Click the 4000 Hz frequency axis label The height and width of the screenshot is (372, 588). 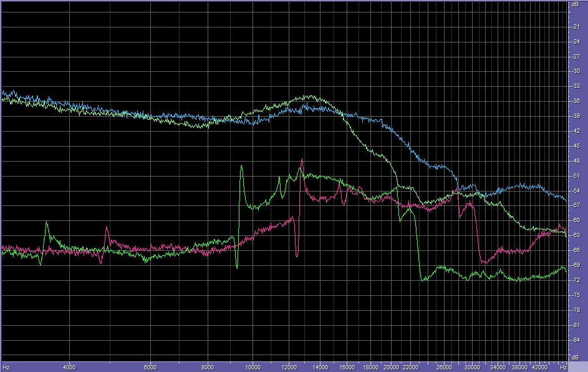[69, 368]
